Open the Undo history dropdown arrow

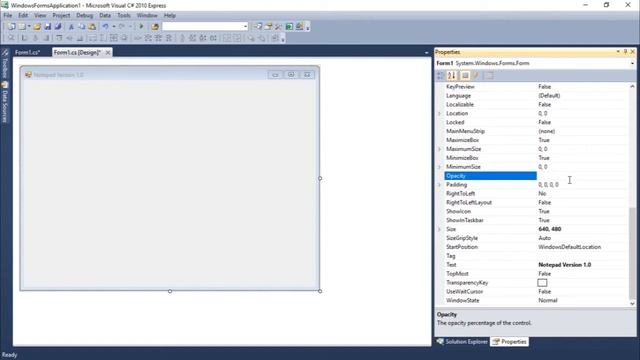coord(113,27)
